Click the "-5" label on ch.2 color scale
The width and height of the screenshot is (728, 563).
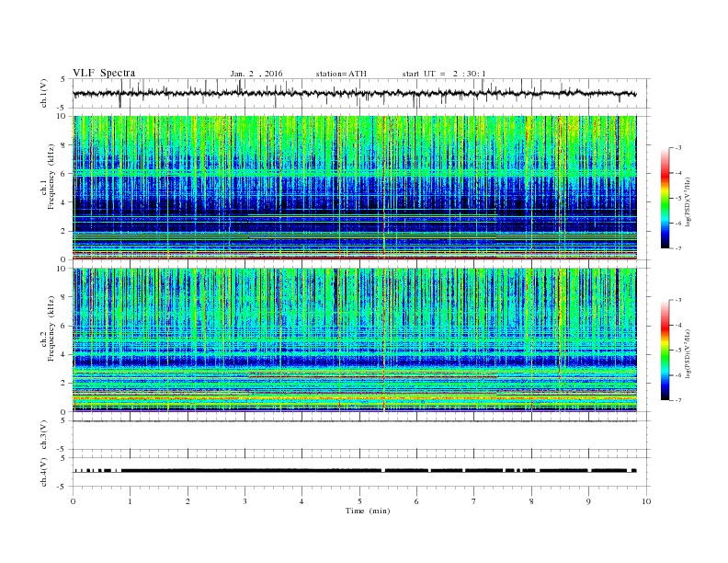coord(678,350)
